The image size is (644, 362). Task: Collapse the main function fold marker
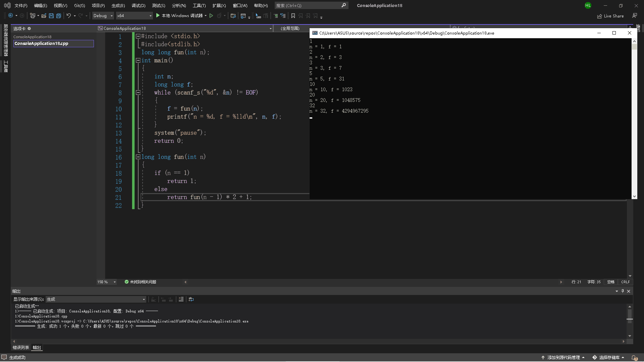point(138,60)
